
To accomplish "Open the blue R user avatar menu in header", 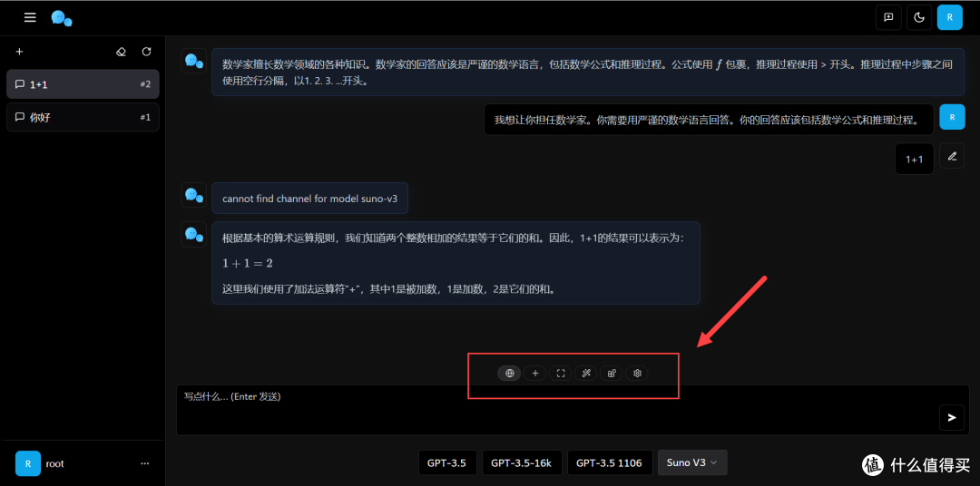I will (950, 17).
